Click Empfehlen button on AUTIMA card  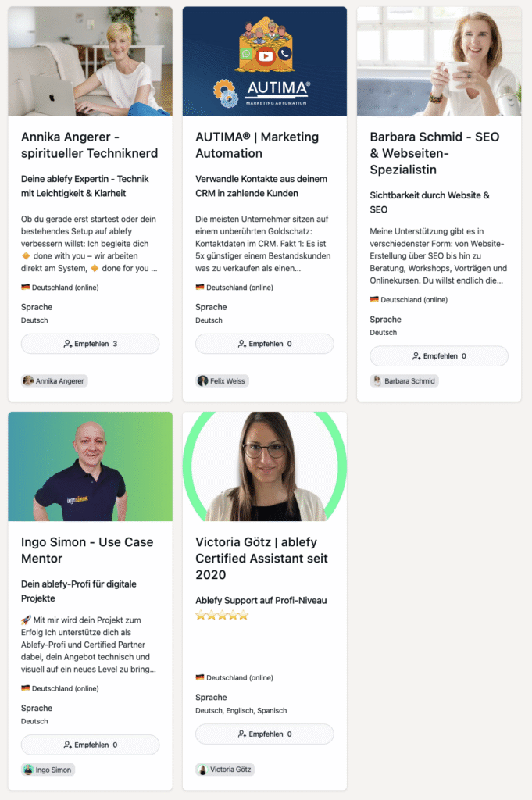(265, 344)
